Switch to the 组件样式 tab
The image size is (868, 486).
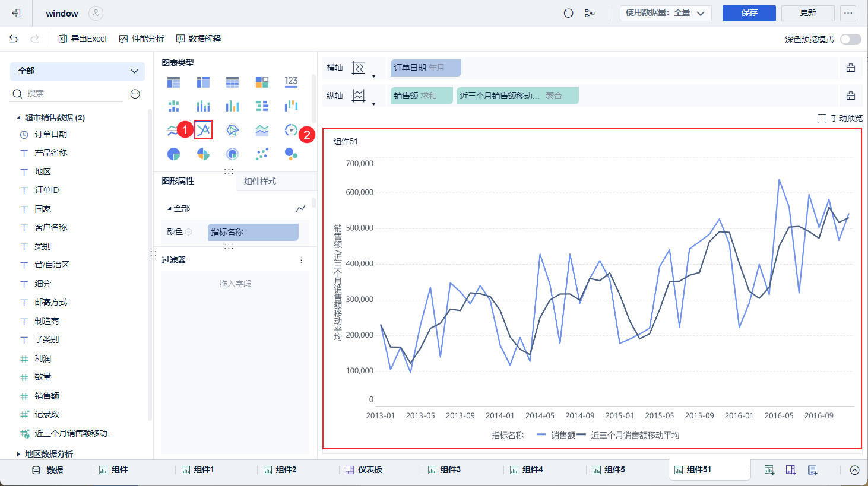[x=260, y=181]
